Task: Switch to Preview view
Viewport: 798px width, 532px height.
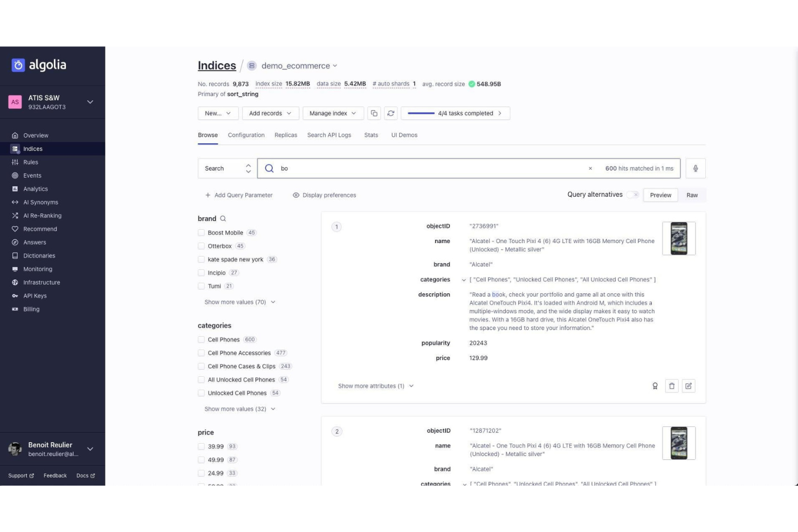Action: (x=661, y=195)
